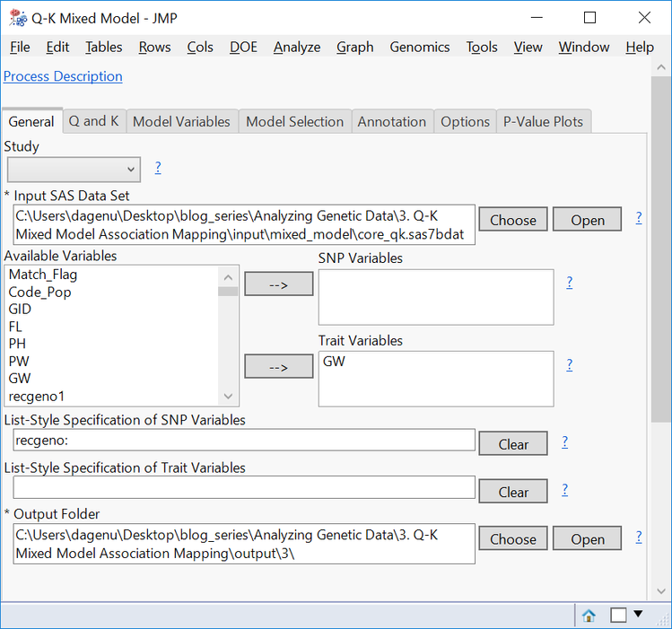672x629 pixels.
Task: Open the DOE menu
Action: (243, 47)
